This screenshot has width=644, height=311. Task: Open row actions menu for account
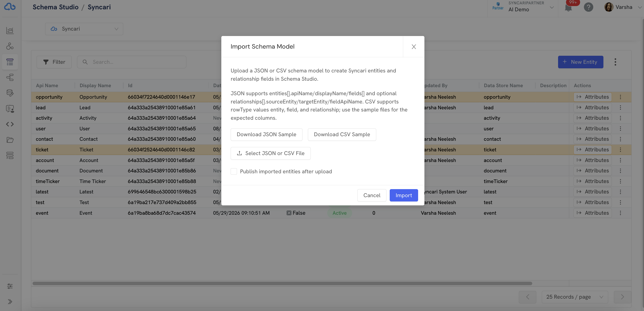click(620, 160)
